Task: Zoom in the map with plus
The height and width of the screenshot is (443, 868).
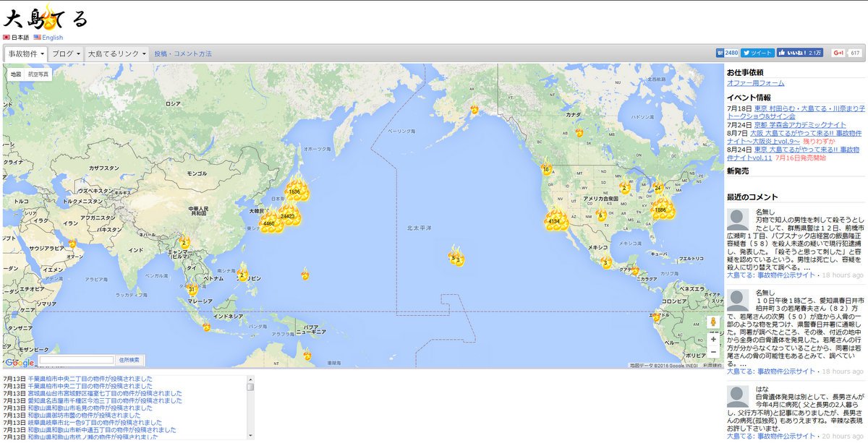Action: coord(713,339)
